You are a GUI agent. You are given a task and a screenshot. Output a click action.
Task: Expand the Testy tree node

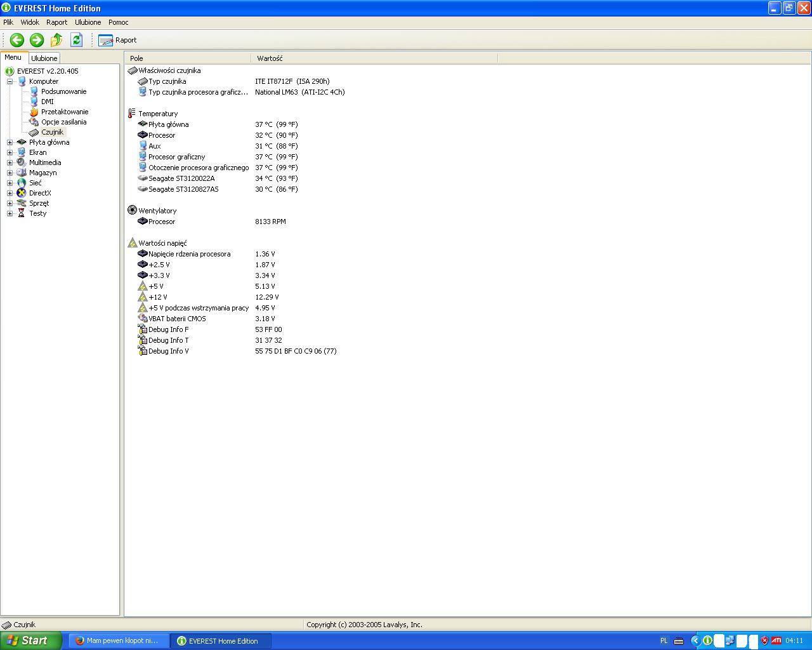[10, 213]
